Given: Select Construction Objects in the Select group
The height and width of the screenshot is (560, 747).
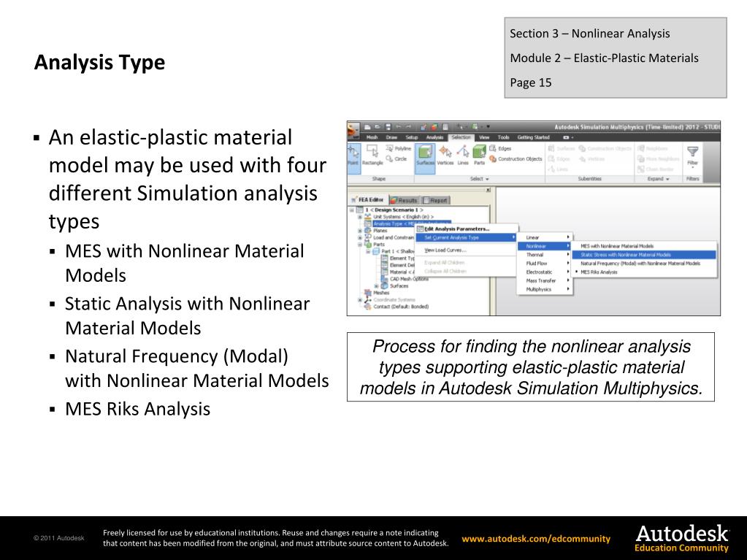Looking at the screenshot, I should pos(516,159).
